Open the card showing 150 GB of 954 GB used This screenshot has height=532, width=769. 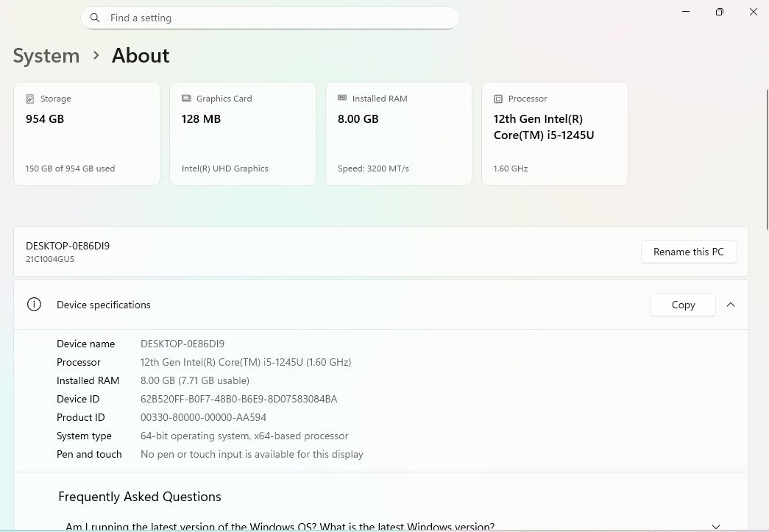coord(87,134)
